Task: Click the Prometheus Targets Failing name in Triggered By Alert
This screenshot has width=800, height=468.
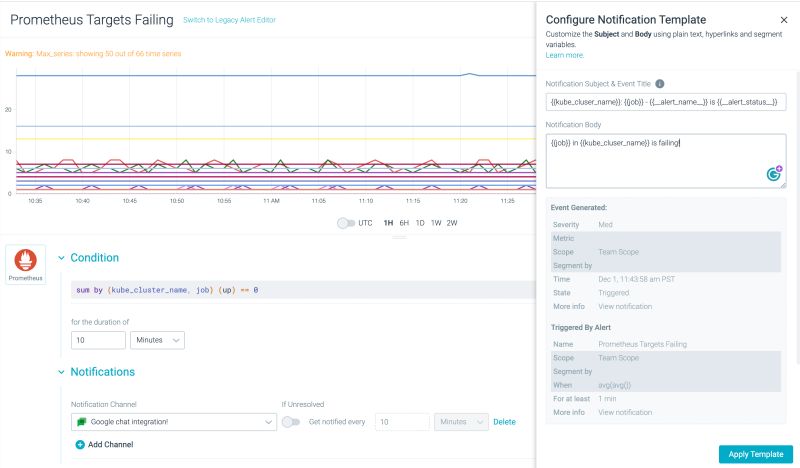Action: click(642, 344)
